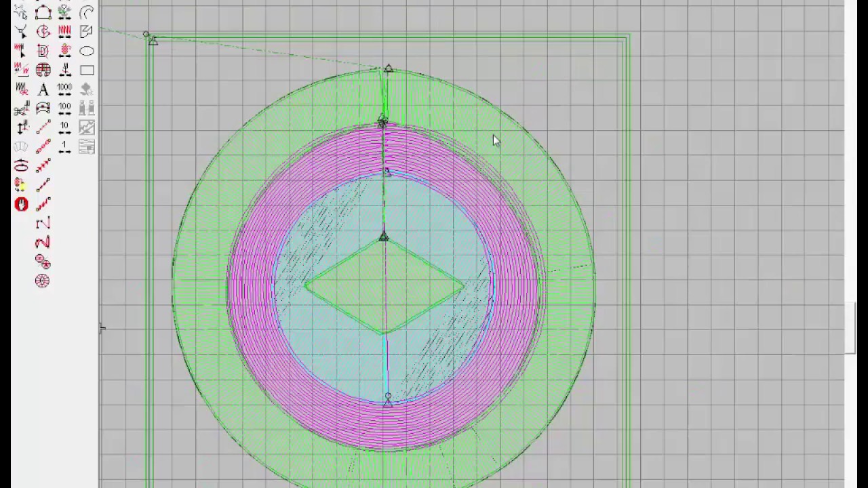Choose the bold Z-shaped satin column tool

point(43,242)
